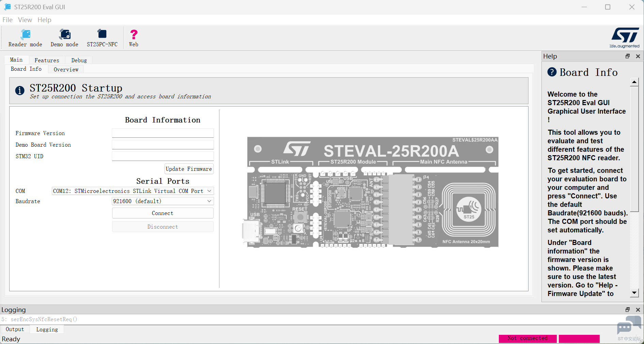This screenshot has width=644, height=344.
Task: Click the ST forum chat bubble icon
Action: [629, 325]
